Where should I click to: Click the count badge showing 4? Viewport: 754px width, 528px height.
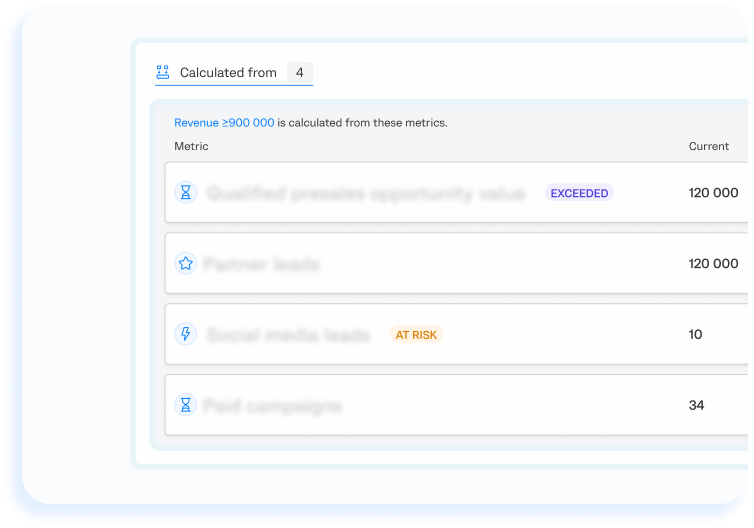(300, 73)
